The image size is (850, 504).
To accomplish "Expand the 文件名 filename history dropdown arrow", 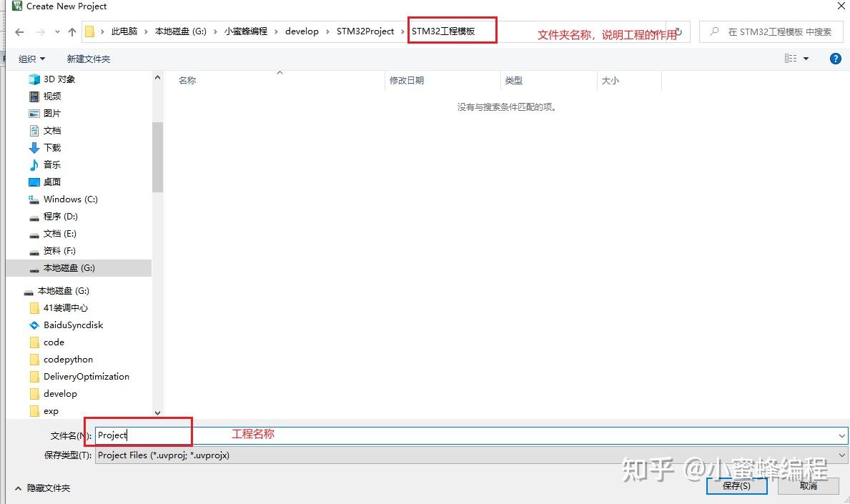I will click(x=841, y=435).
